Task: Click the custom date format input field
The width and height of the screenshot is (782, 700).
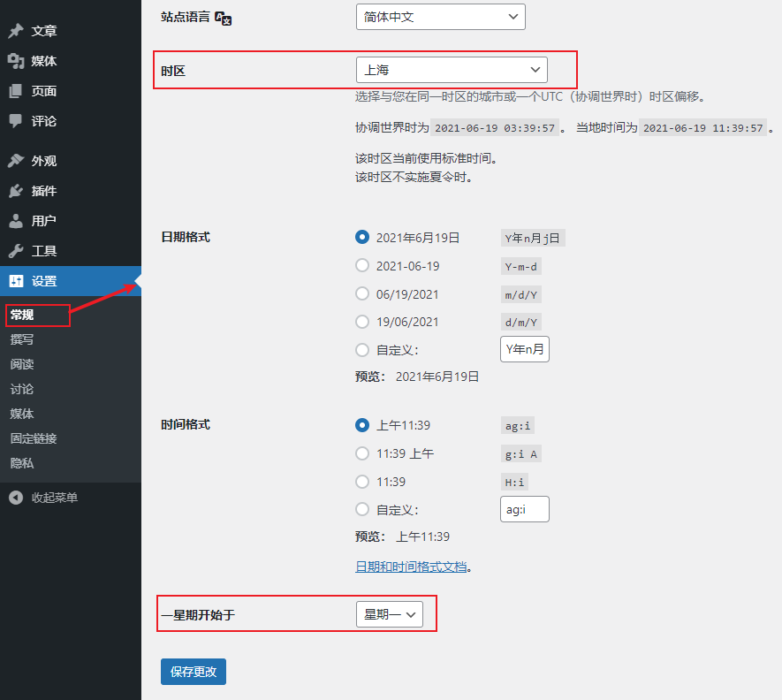Action: click(525, 349)
